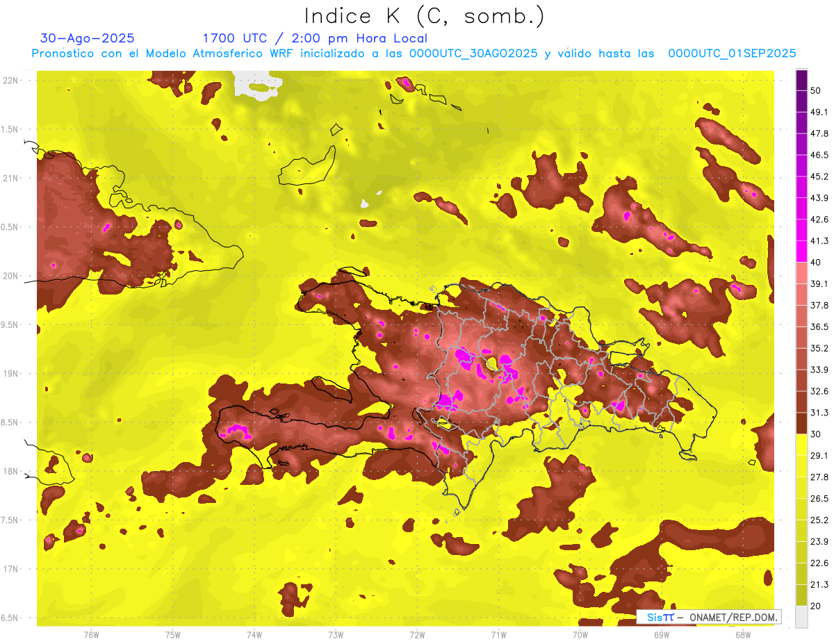Viewport: 834px width, 644px height.
Task: Click the "25.2" color scale value
Action: (x=819, y=520)
